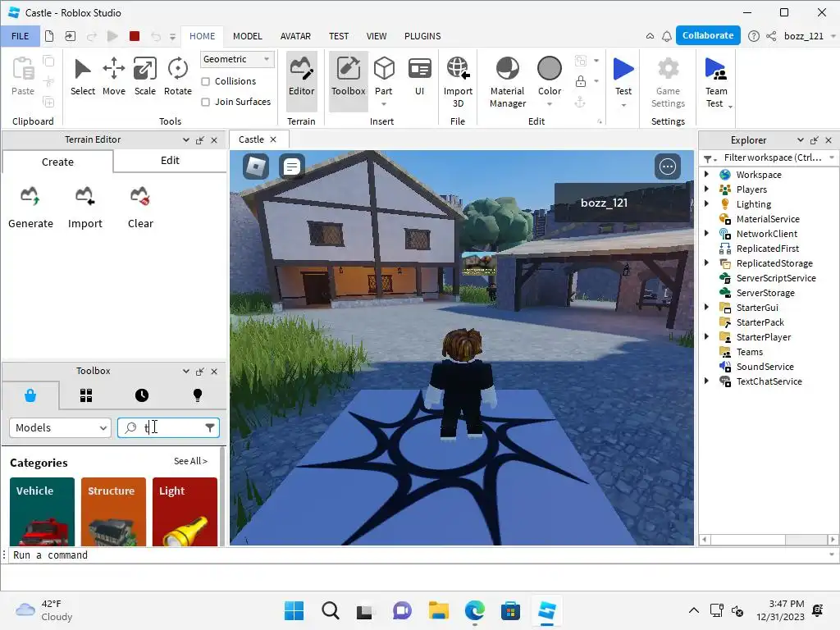Image resolution: width=840 pixels, height=630 pixels.
Task: Click the Collaborate button
Action: coord(708,35)
